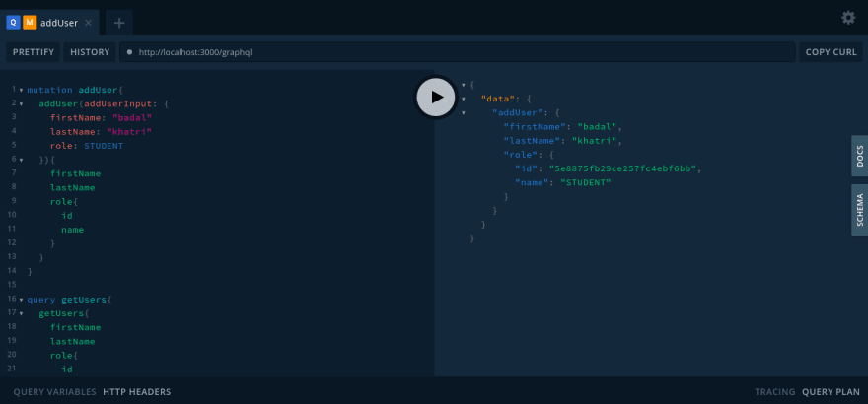868x404 pixels.
Task: Select the addUser tab
Action: tap(50, 23)
